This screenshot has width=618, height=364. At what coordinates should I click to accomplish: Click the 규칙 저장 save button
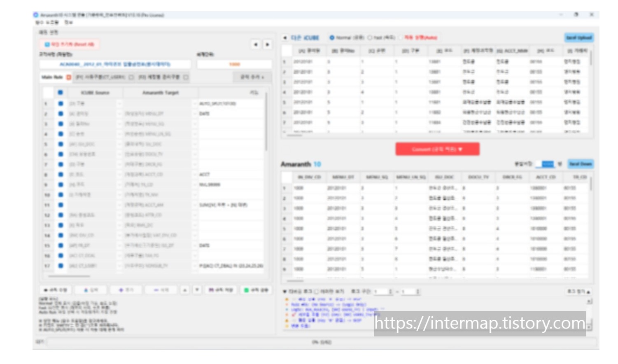pos(221,290)
